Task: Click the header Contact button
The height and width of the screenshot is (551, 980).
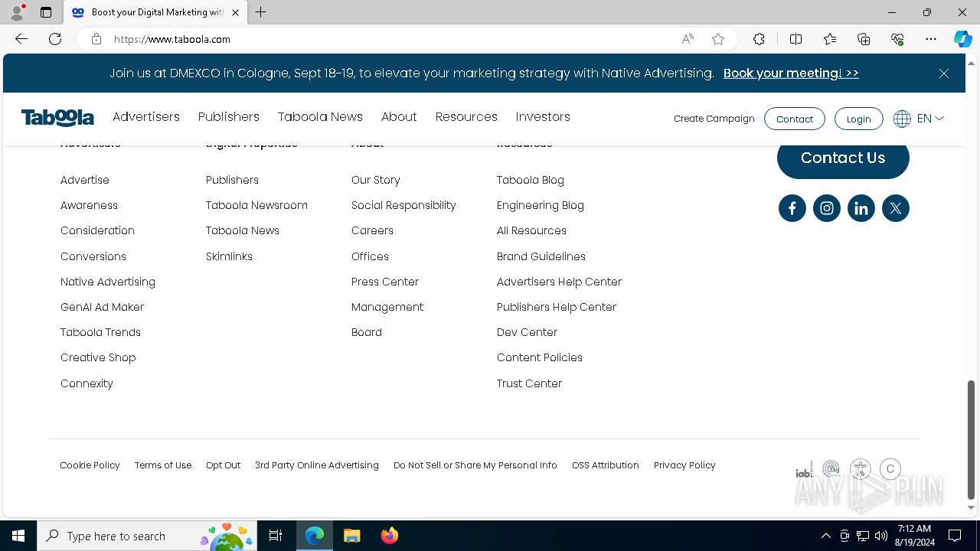Action: (x=795, y=119)
